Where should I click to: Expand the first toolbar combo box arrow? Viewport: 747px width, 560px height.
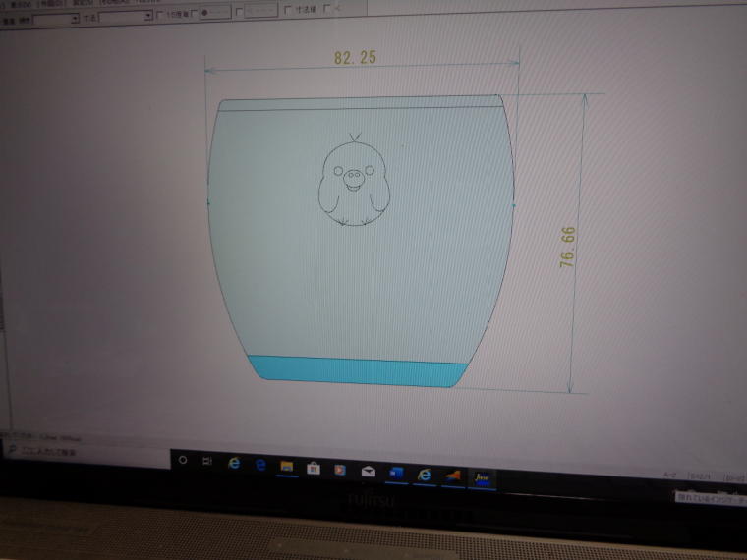coord(75,19)
